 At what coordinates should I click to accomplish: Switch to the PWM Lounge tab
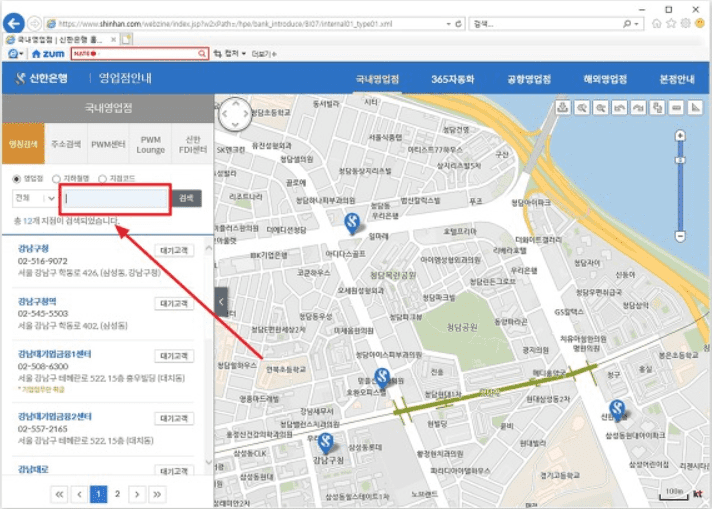coord(150,143)
